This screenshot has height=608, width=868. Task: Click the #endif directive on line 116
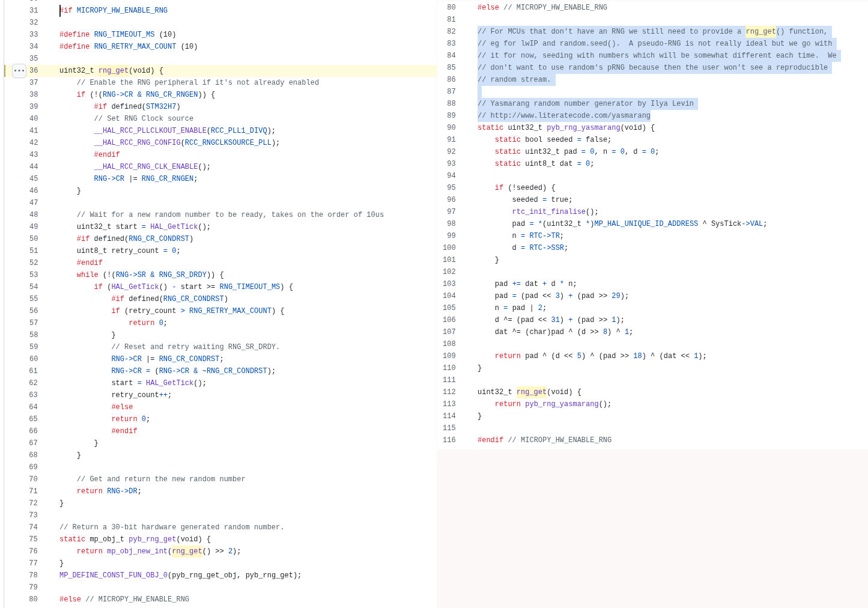(490, 440)
